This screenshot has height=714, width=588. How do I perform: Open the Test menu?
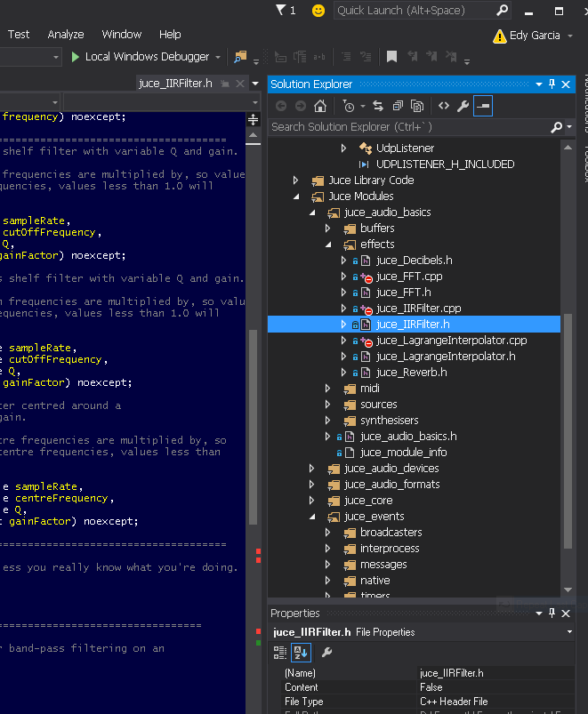(19, 35)
